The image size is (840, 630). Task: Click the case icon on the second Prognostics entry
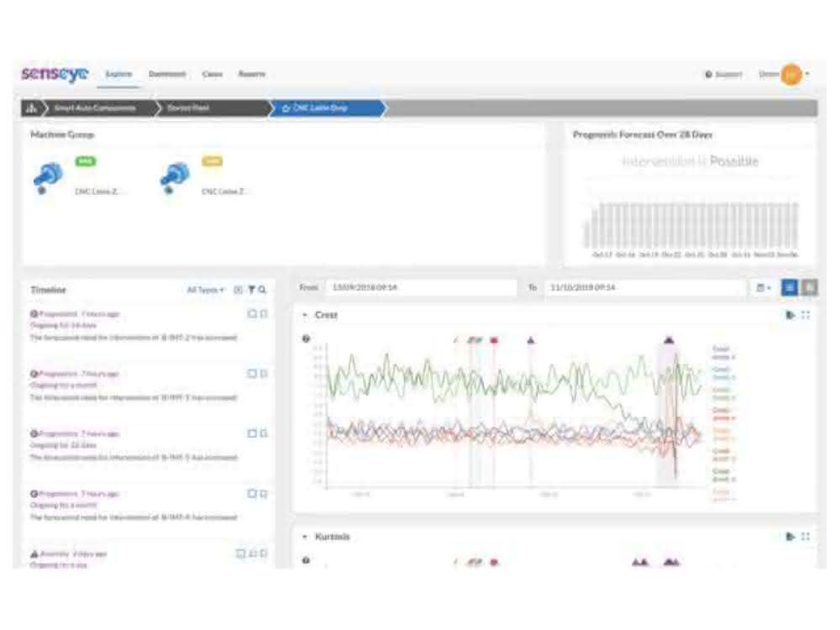coord(252,374)
